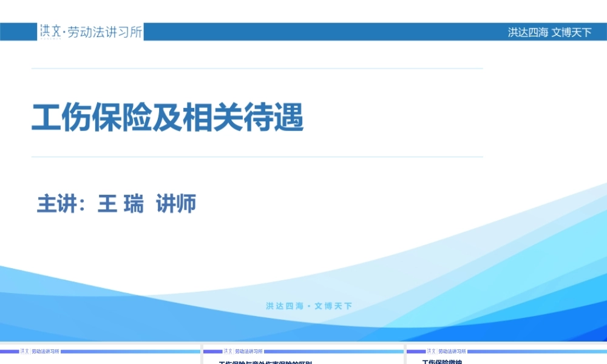
Task: Click 洪达四海 文博天下 in the top-right header
Action: (x=548, y=32)
